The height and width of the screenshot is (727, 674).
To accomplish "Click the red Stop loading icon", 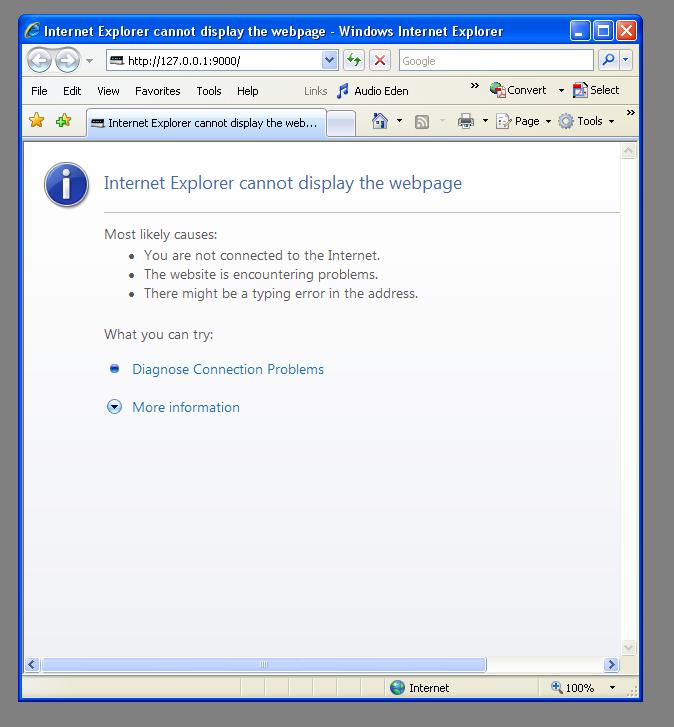I will pyautogui.click(x=380, y=61).
